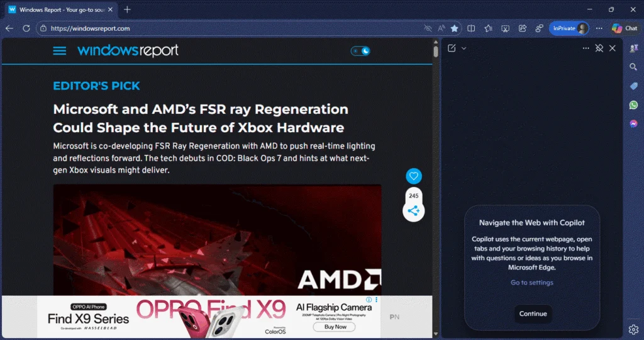Click the blue share icon on article
644x340 pixels.
pyautogui.click(x=413, y=211)
